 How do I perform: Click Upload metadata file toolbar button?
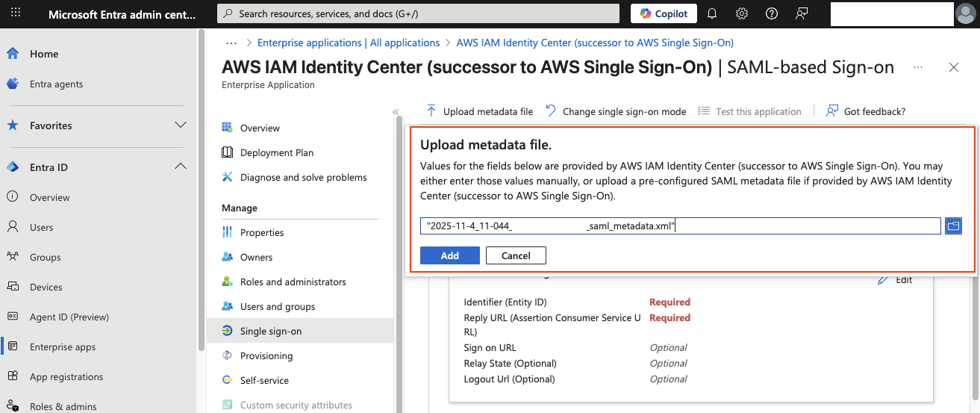(x=479, y=111)
